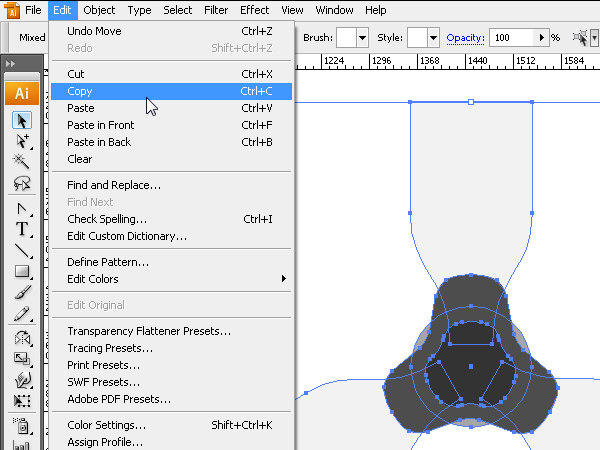Open Tracing Presets
600x450 pixels.
click(x=171, y=348)
